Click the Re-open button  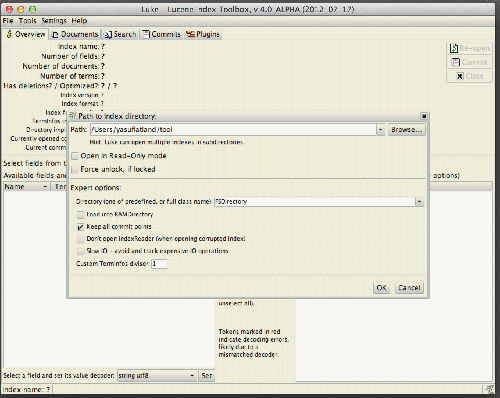[x=469, y=48]
